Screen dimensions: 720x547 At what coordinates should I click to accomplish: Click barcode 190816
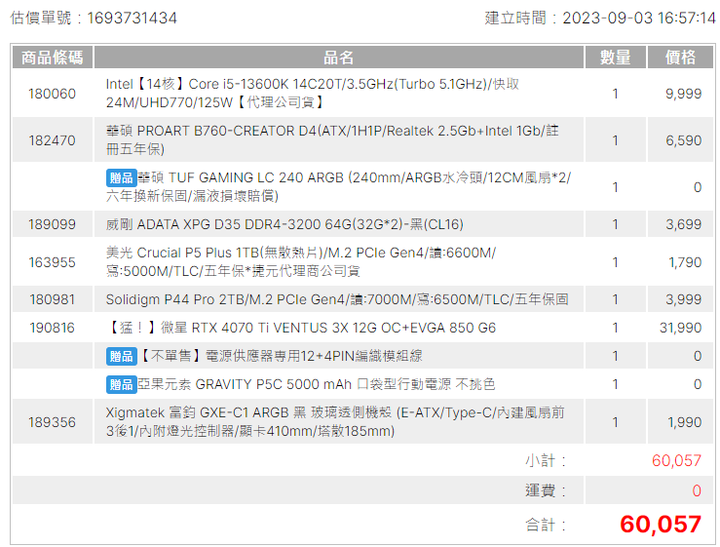tap(52, 328)
